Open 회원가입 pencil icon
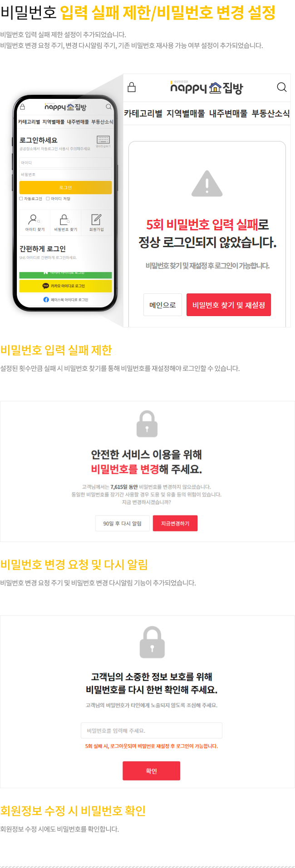This screenshot has width=295, height=868. click(96, 219)
